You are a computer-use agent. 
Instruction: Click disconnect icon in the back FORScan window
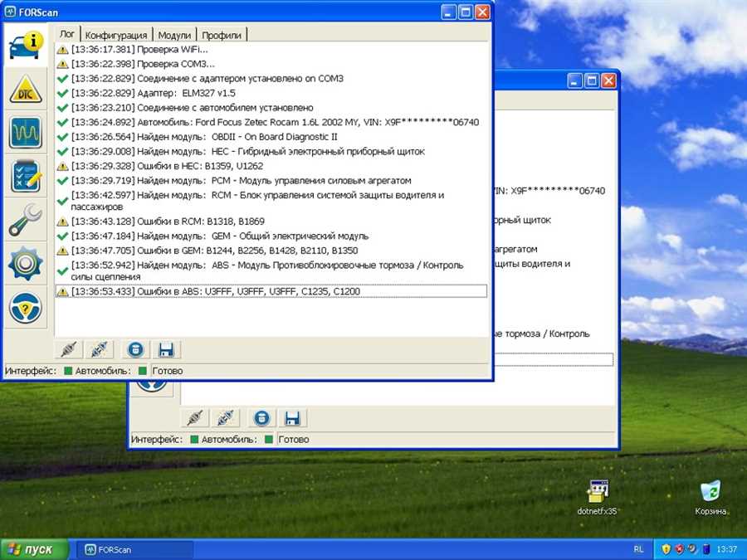[x=225, y=418]
